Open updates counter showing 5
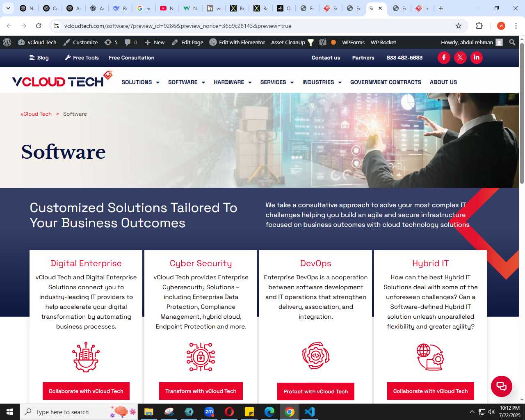This screenshot has width=525, height=420. point(111,42)
